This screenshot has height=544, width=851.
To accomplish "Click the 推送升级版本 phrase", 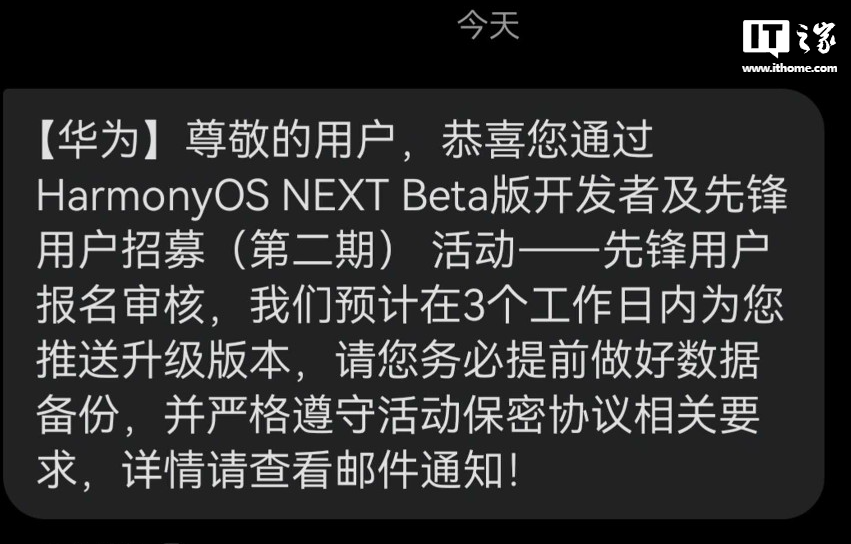I will 163,360.
